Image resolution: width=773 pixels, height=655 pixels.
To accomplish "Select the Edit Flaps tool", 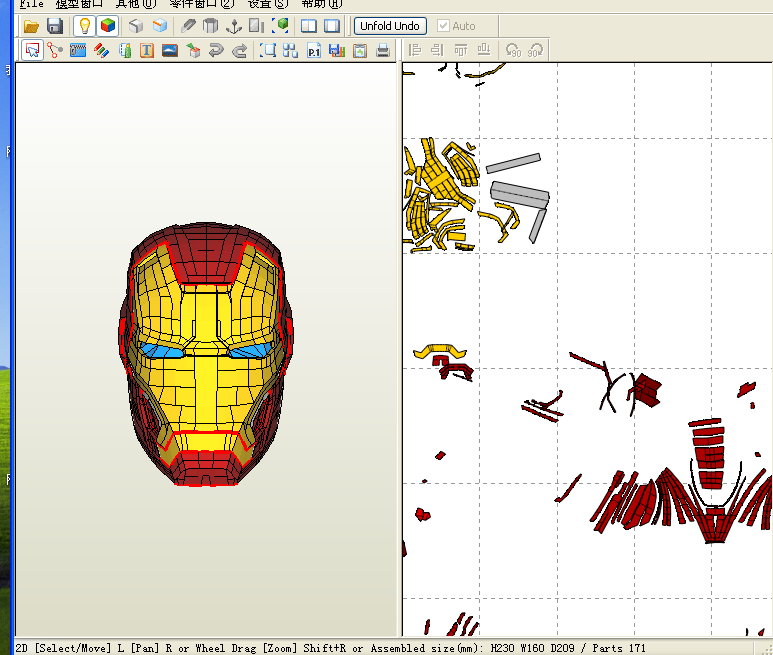I will tap(78, 50).
